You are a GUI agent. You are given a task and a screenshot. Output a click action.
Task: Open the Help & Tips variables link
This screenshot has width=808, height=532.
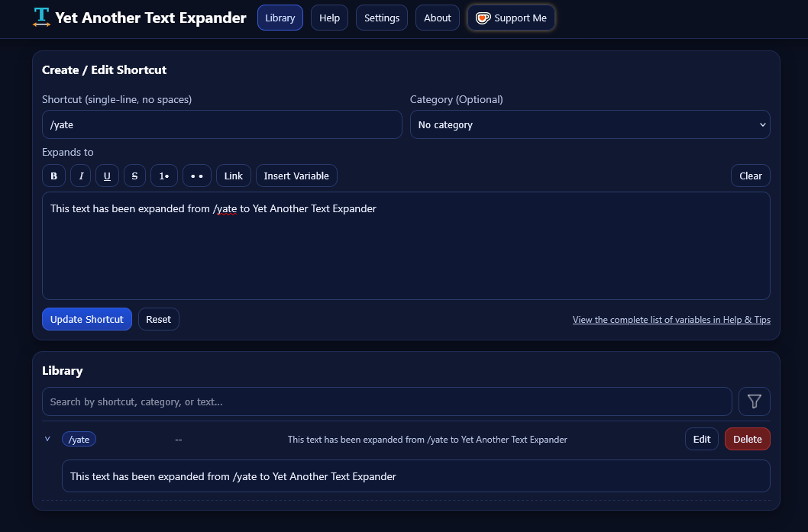pos(671,320)
